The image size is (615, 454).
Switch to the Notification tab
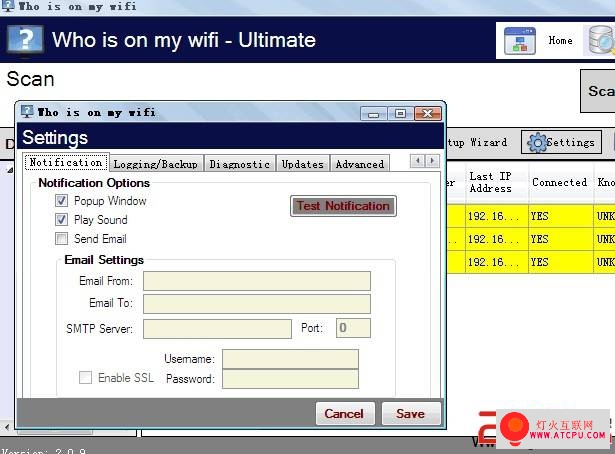(66, 162)
